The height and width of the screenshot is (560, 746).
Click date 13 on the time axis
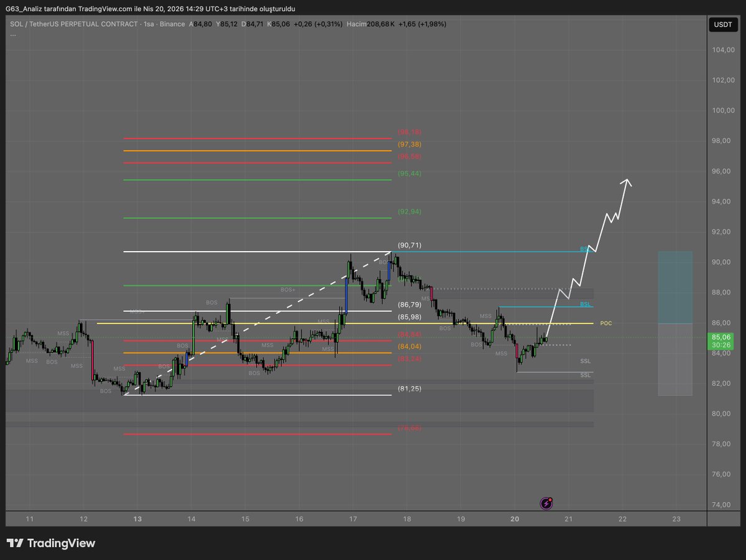click(x=137, y=519)
